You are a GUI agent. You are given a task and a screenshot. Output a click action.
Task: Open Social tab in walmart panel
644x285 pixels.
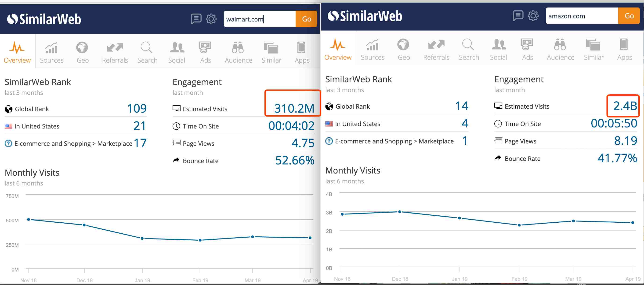click(177, 52)
